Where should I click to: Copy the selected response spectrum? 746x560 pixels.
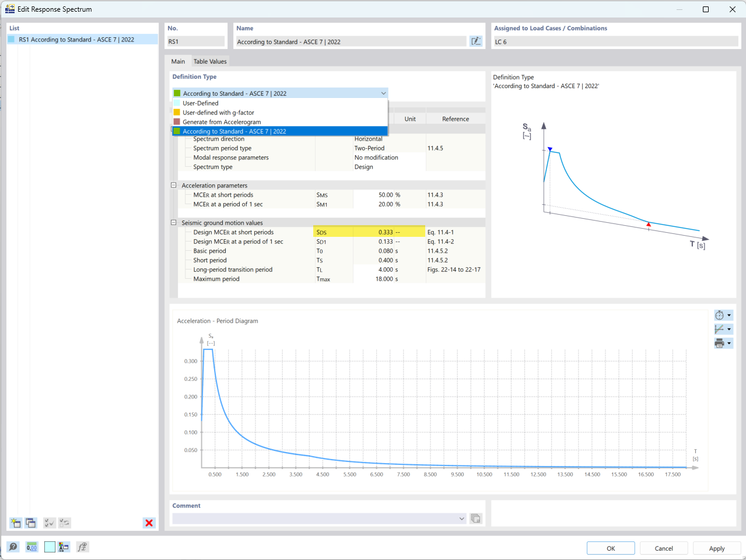pos(31,523)
